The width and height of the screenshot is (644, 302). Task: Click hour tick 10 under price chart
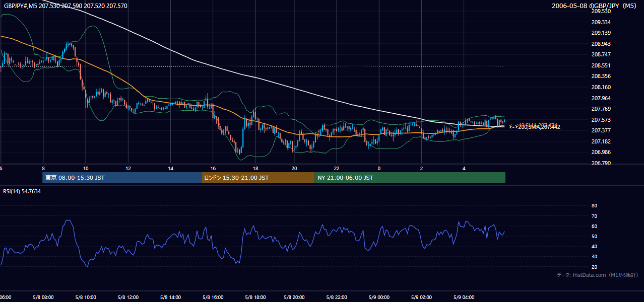click(86, 168)
